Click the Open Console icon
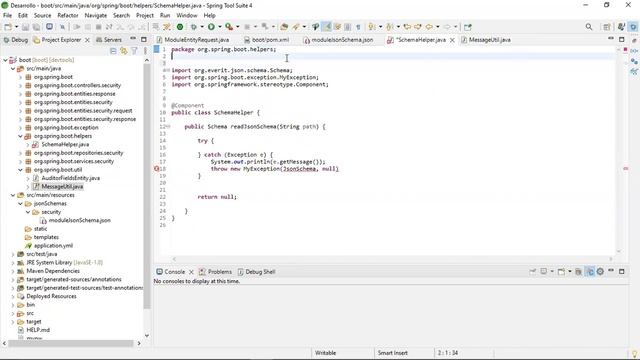This screenshot has width=640, height=360. pos(561,271)
